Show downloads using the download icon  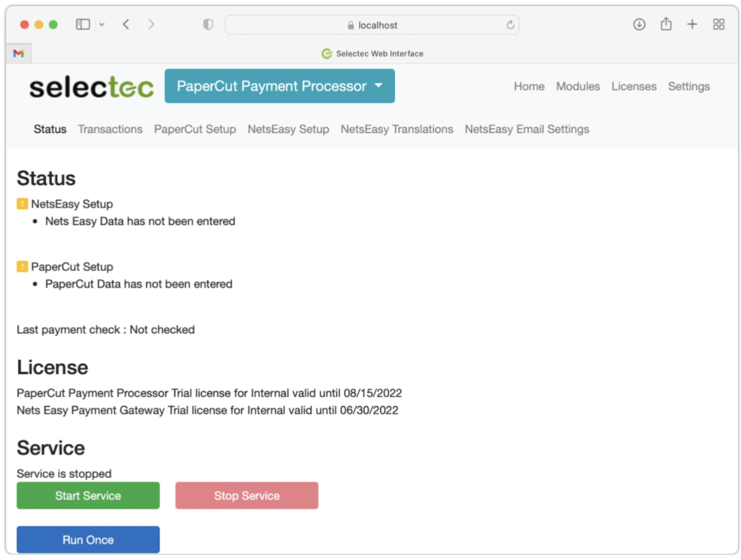639,24
